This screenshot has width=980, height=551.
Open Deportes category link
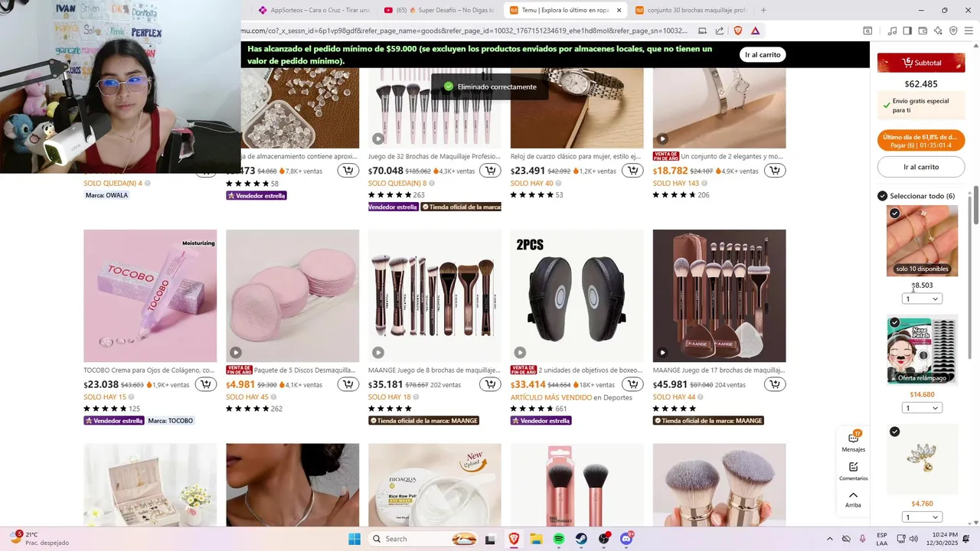tap(616, 397)
